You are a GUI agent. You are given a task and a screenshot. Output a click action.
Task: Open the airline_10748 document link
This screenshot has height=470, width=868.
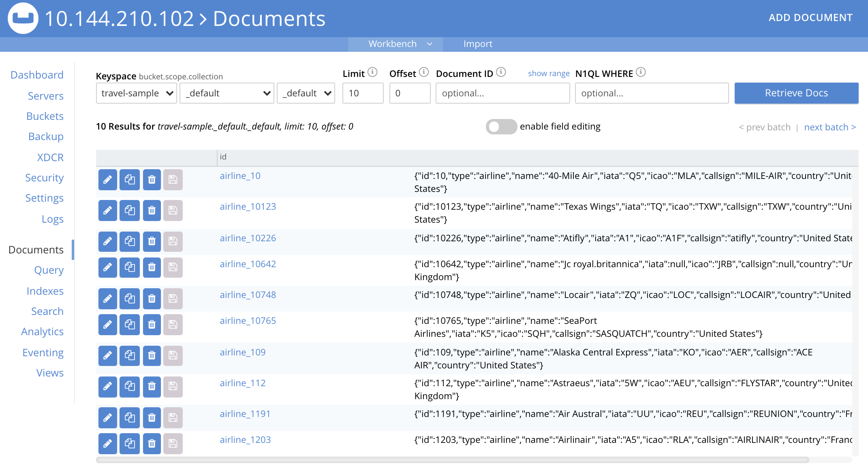(248, 295)
